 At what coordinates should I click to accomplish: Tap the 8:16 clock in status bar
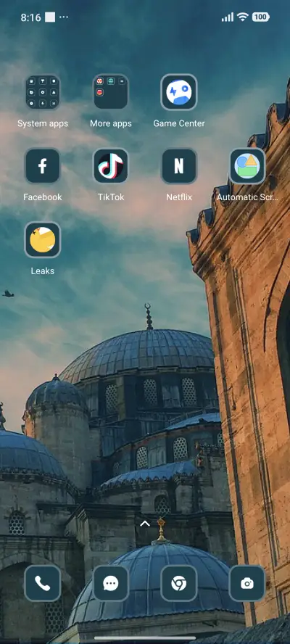30,17
